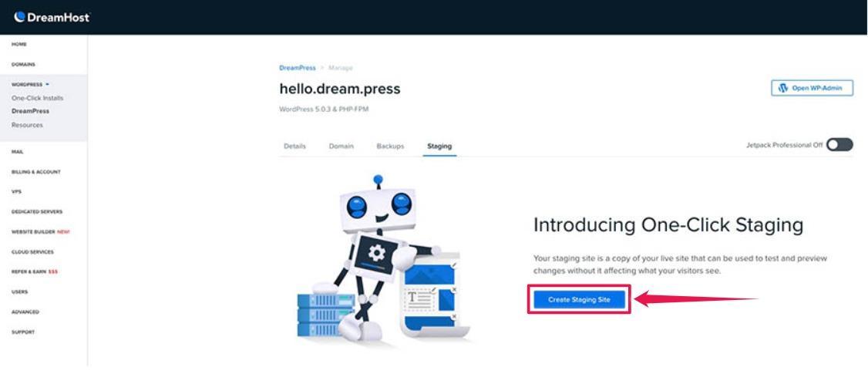Go to Home in sidebar
Screen dimensions: 868x374
click(19, 44)
